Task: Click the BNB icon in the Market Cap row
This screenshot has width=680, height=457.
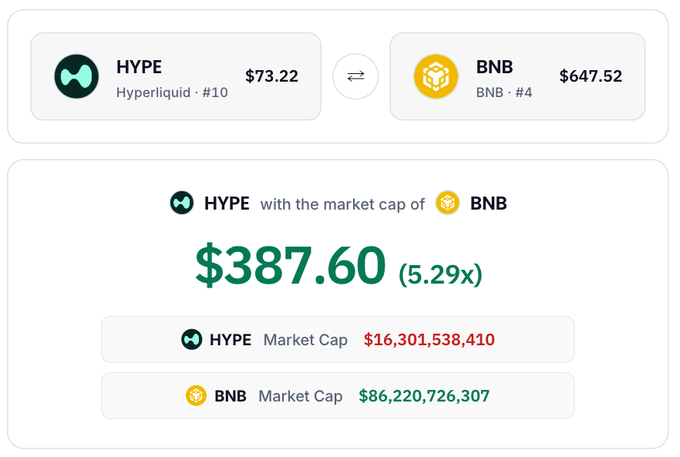Action: (x=196, y=395)
